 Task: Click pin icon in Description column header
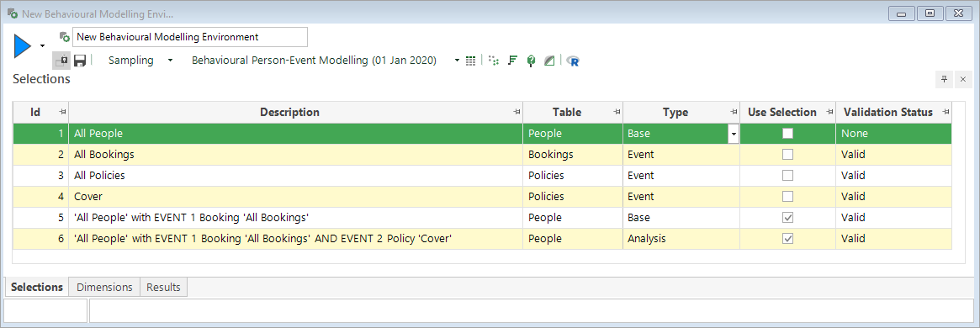(x=516, y=112)
